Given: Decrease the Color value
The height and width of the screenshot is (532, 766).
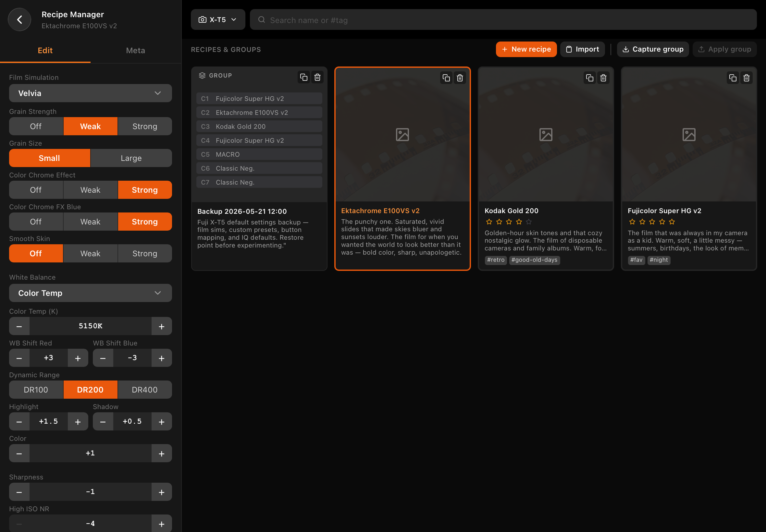Looking at the screenshot, I should (x=19, y=453).
